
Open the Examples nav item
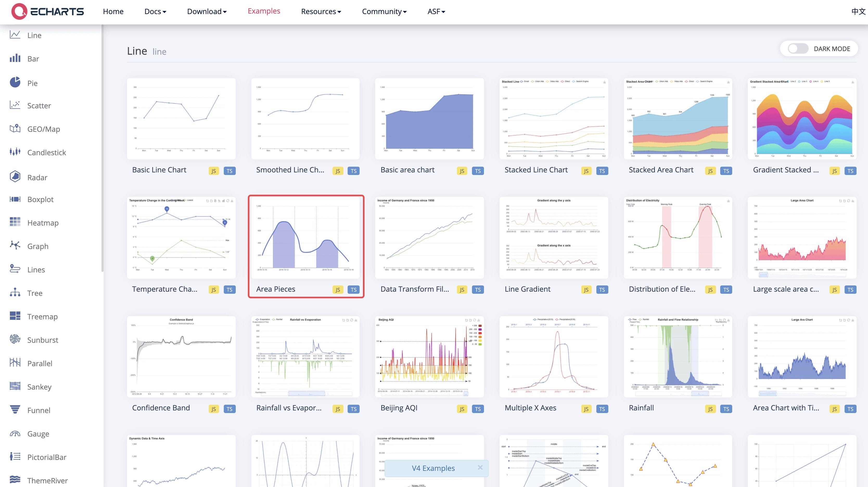pyautogui.click(x=264, y=11)
